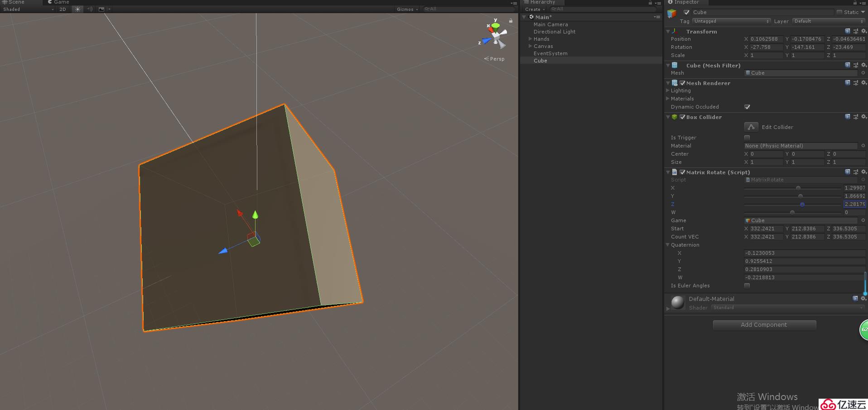This screenshot has height=410, width=868.
Task: Open Mesh Renderer help icon
Action: pyautogui.click(x=847, y=83)
